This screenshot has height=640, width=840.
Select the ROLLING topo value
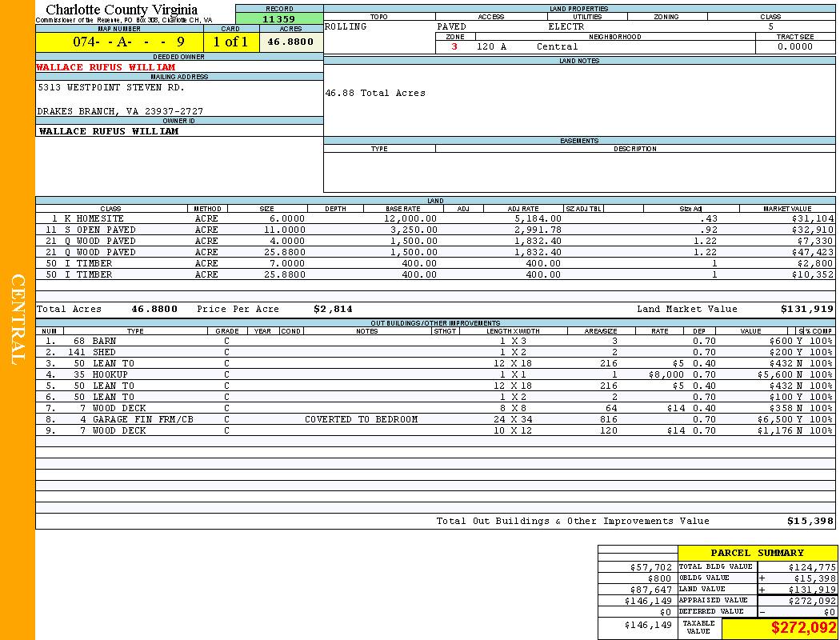346,26
